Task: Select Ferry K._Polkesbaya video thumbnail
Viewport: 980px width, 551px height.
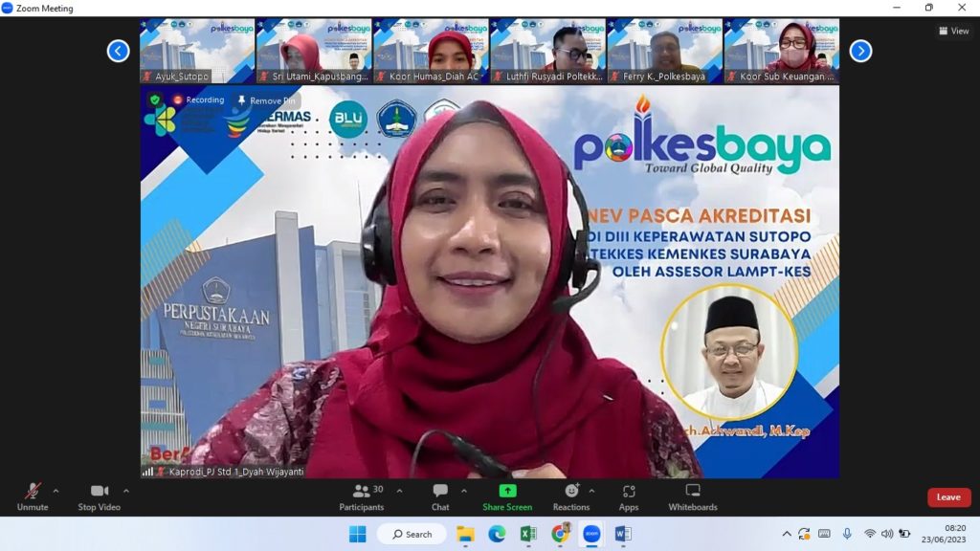Action: (x=665, y=51)
